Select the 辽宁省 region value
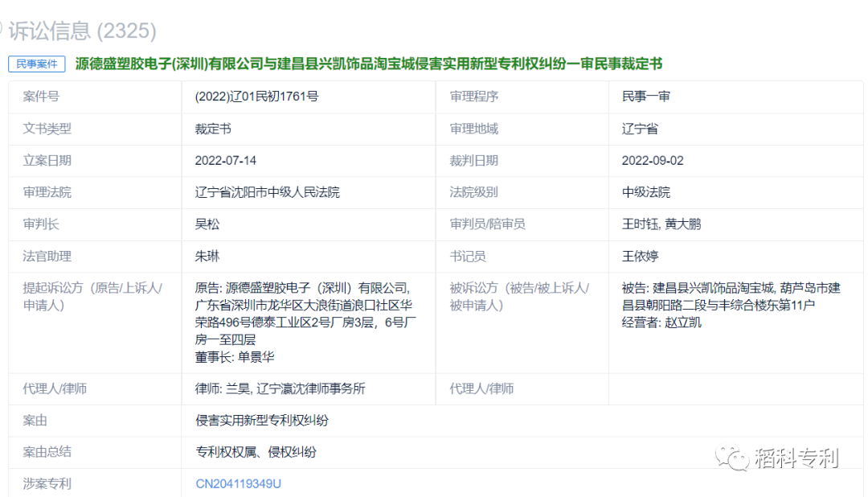The width and height of the screenshot is (868, 497). [x=640, y=129]
